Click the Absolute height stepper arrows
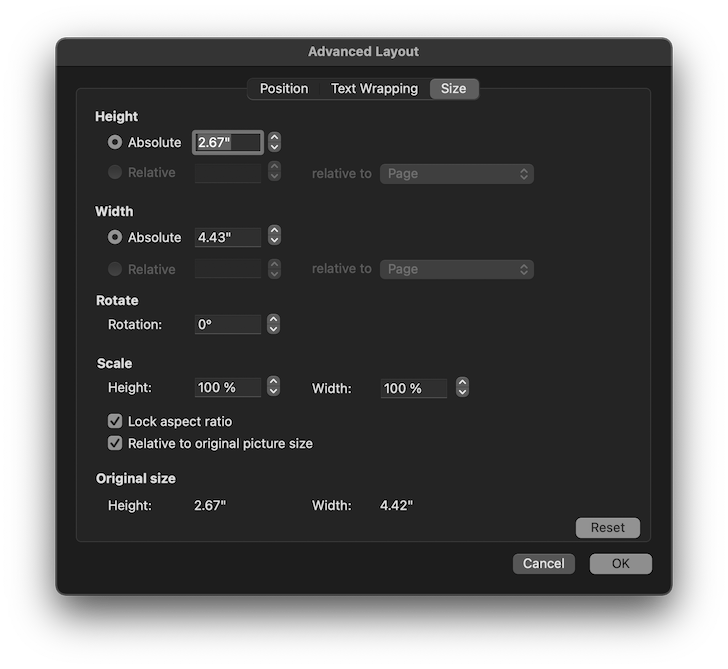This screenshot has width=728, height=669. click(274, 142)
